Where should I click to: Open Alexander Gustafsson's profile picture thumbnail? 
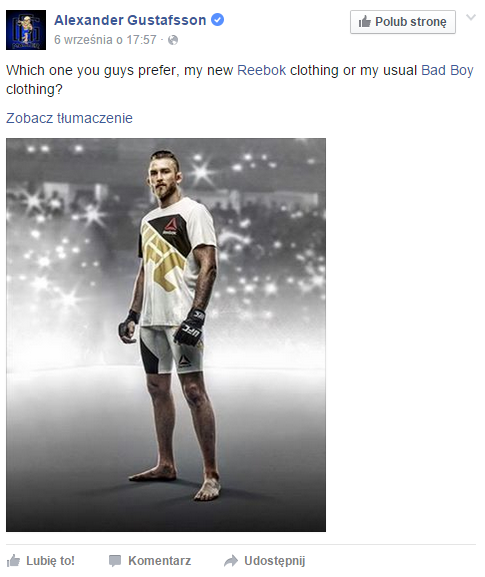(x=26, y=30)
